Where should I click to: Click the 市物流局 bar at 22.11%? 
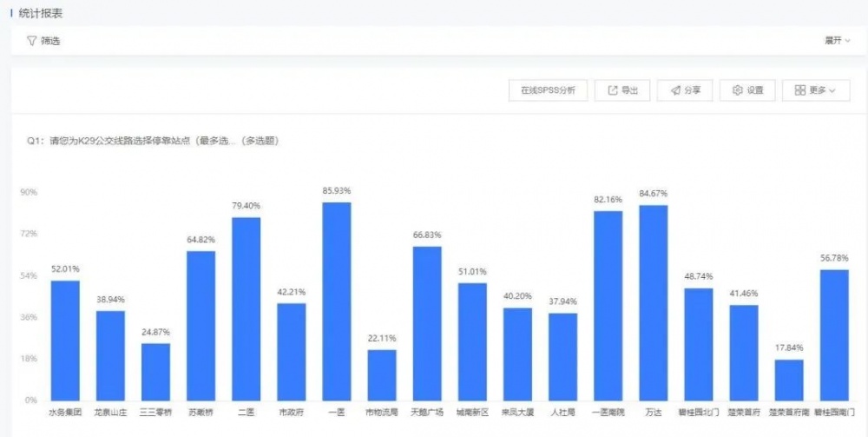point(382,374)
